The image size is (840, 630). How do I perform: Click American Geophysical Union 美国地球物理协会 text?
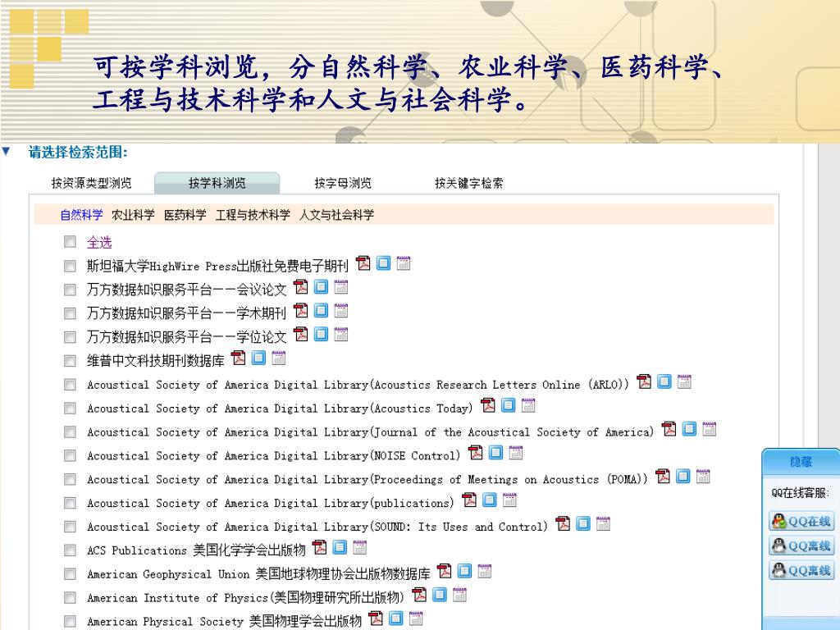pyautogui.click(x=258, y=573)
